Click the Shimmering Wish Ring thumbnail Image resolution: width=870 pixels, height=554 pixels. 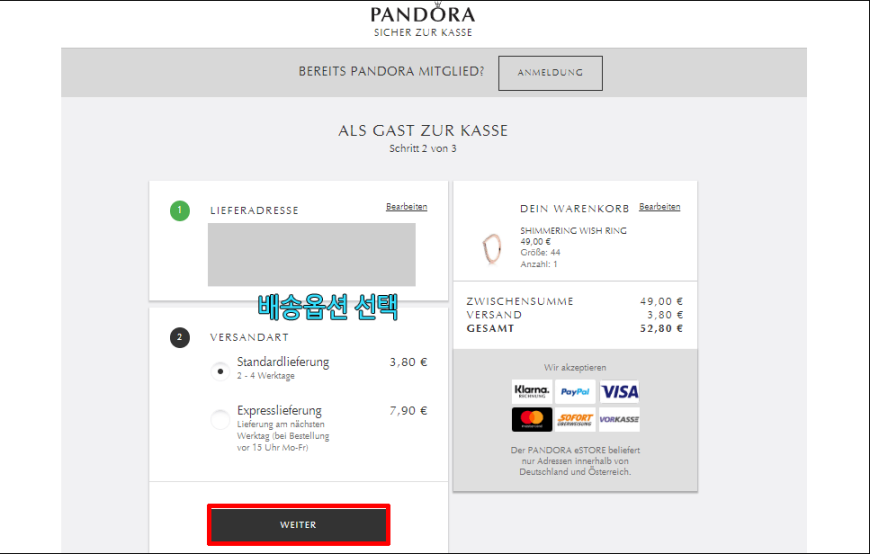[x=492, y=249]
